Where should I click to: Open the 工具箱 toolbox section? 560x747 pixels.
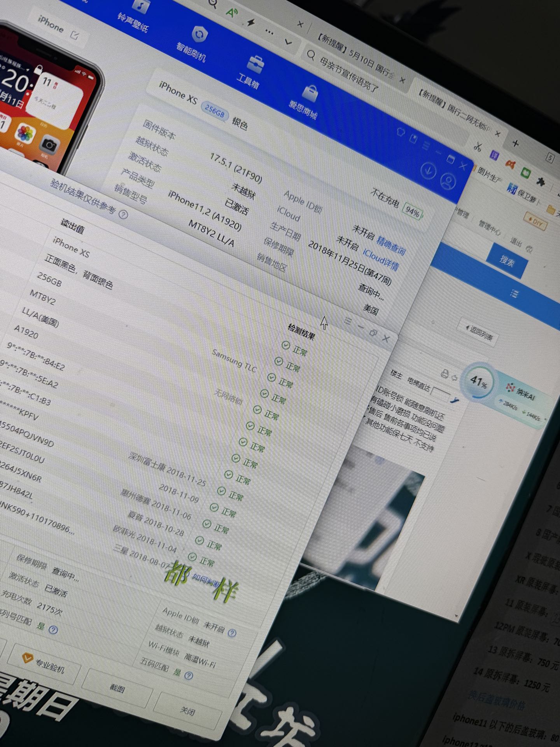pos(251,72)
